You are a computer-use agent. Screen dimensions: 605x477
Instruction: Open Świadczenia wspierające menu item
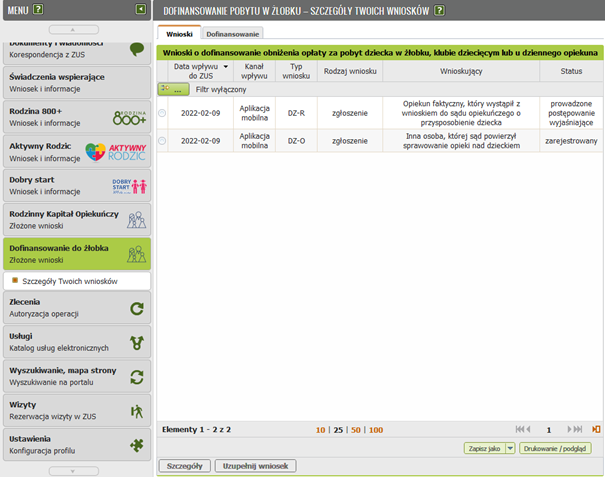point(77,83)
